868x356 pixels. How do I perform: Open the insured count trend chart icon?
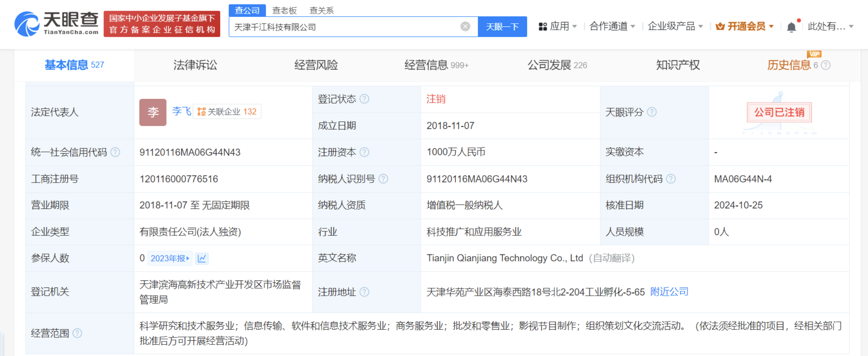(x=202, y=259)
